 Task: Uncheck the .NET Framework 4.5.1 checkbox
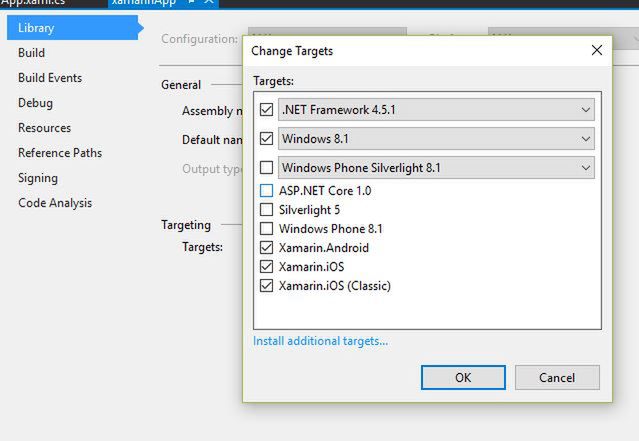(267, 109)
